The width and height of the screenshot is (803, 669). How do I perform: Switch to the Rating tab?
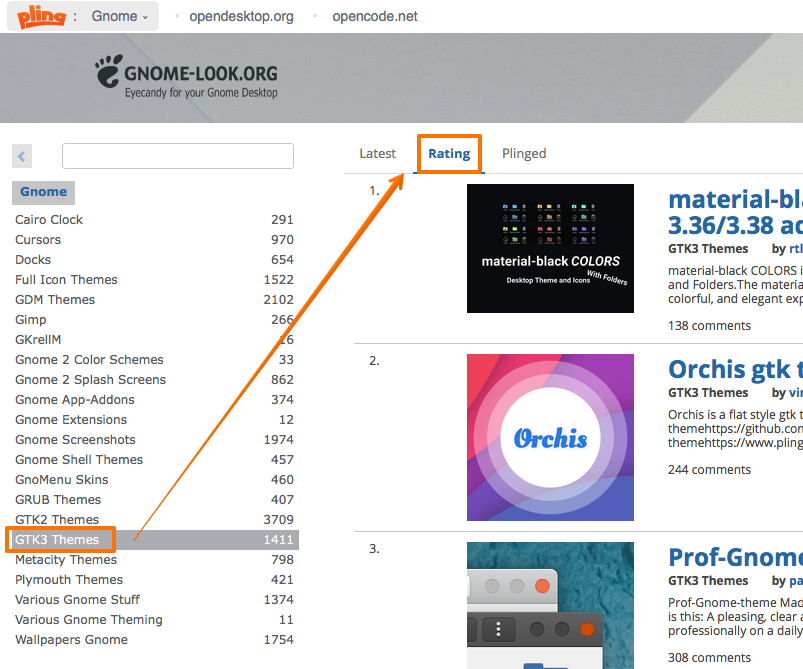pyautogui.click(x=449, y=154)
